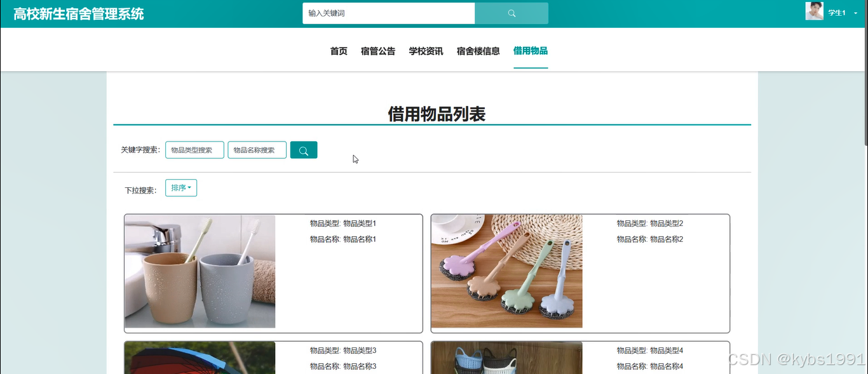Click the text 物品类型: 物品类型1
The height and width of the screenshot is (374, 868).
coord(343,224)
